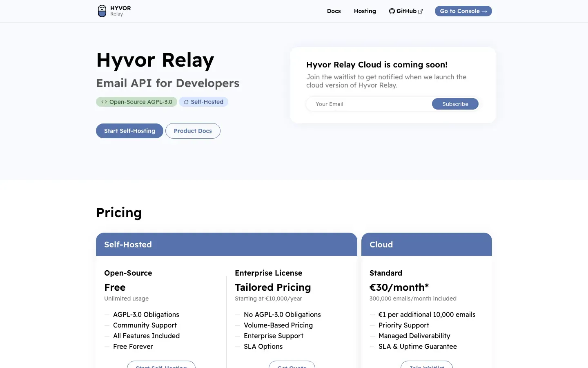The height and width of the screenshot is (368, 588).
Task: Click the Volume-Based Pricing list item
Action: [x=278, y=325]
